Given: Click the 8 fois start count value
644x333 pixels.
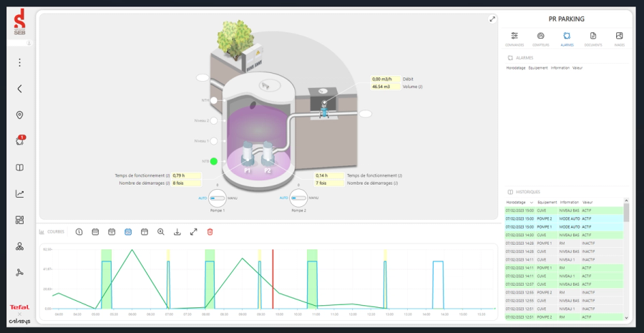Looking at the screenshot, I should tap(187, 183).
